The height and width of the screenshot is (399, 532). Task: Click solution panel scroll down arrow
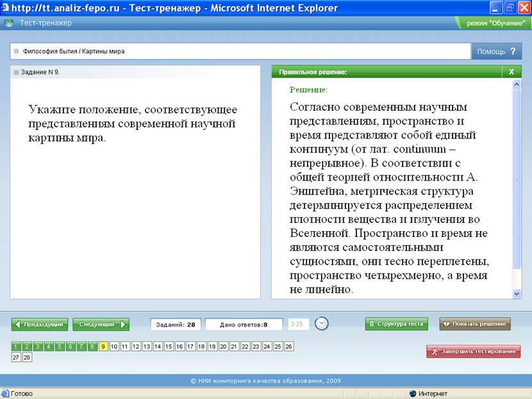[x=517, y=294]
